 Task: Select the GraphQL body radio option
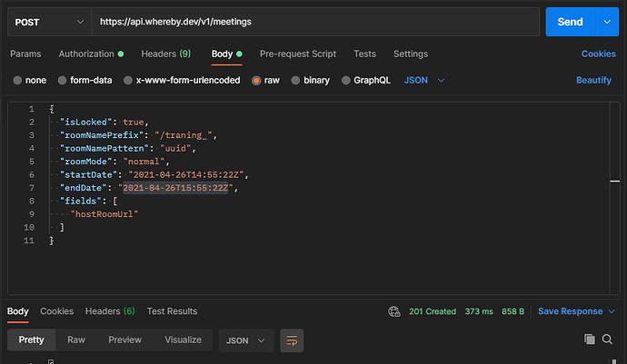click(346, 80)
